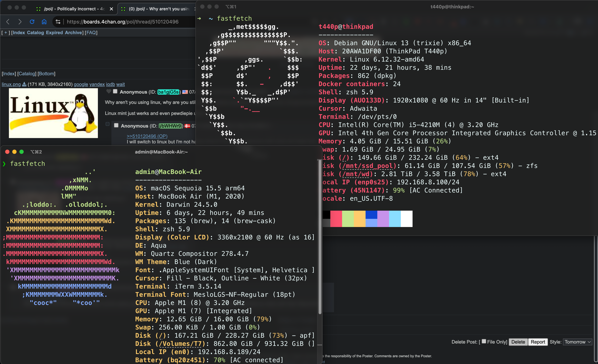Viewport: 598px width, 364px height.
Task: Focus the address bar URL field
Action: (x=123, y=22)
